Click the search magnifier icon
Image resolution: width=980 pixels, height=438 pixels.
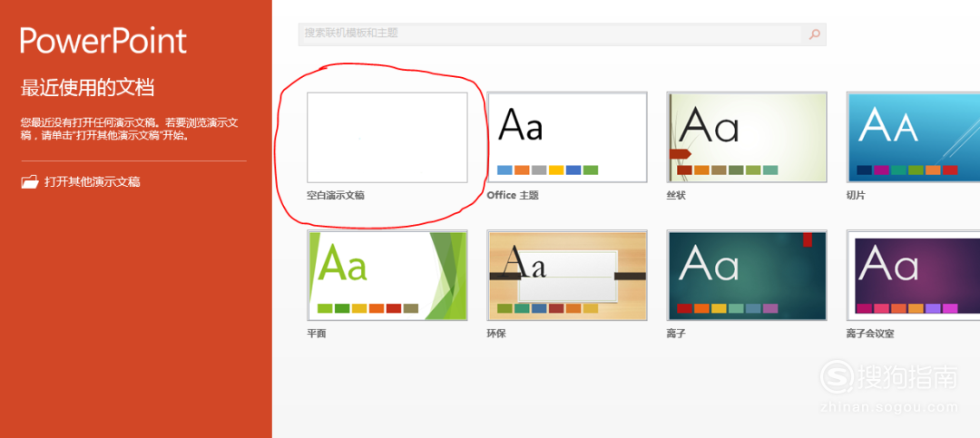814,34
